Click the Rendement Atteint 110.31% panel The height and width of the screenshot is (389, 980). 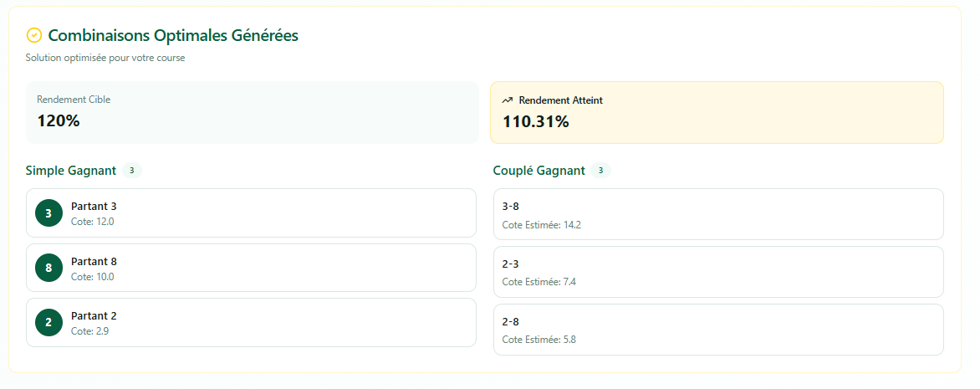(717, 112)
